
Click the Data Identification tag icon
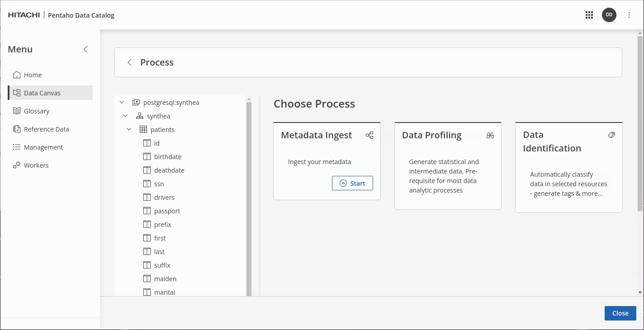point(611,135)
